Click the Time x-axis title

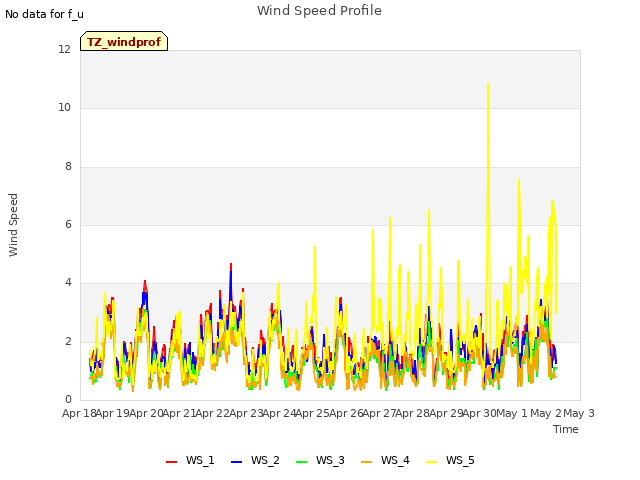(566, 429)
